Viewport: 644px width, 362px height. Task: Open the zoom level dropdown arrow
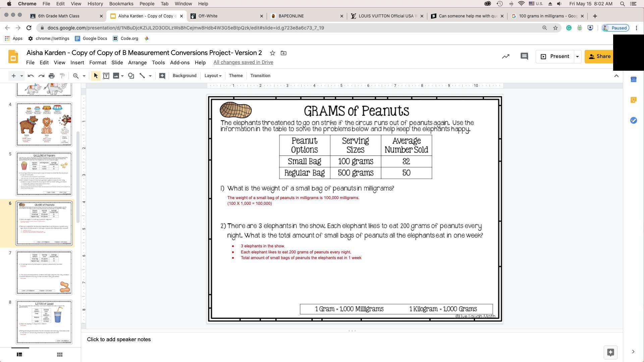pyautogui.click(x=84, y=76)
